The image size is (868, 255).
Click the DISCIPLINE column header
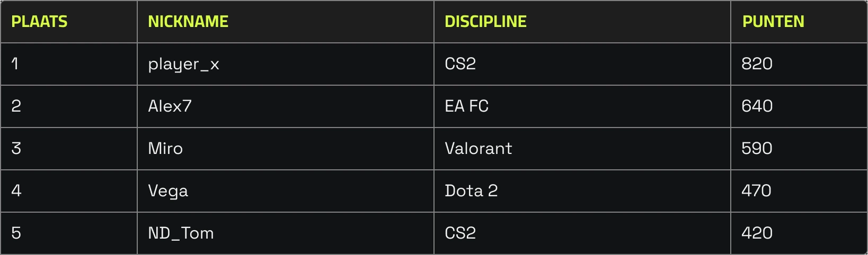tap(485, 22)
